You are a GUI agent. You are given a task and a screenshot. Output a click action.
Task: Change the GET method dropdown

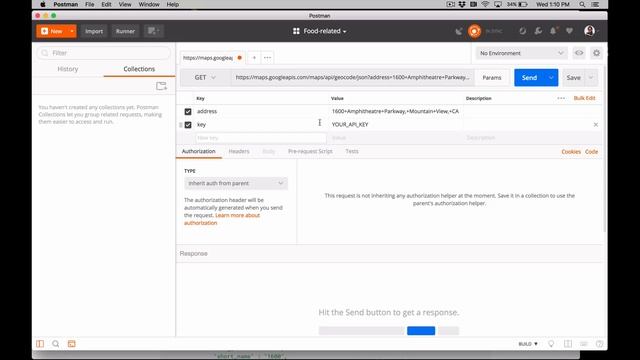[205, 78]
